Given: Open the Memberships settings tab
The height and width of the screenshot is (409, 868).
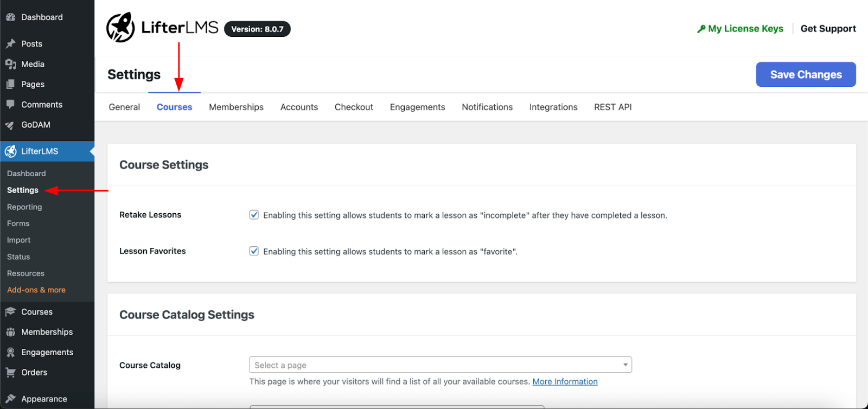Looking at the screenshot, I should (237, 107).
